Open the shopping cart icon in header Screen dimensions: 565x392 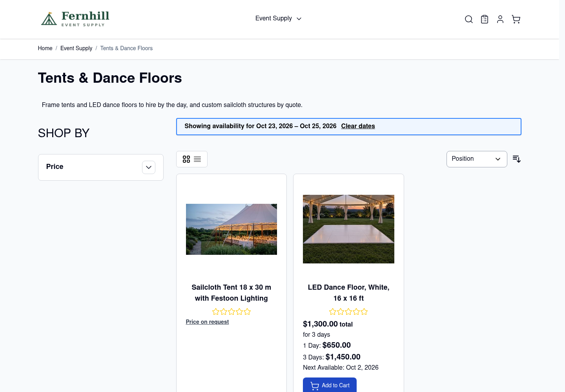pos(516,19)
